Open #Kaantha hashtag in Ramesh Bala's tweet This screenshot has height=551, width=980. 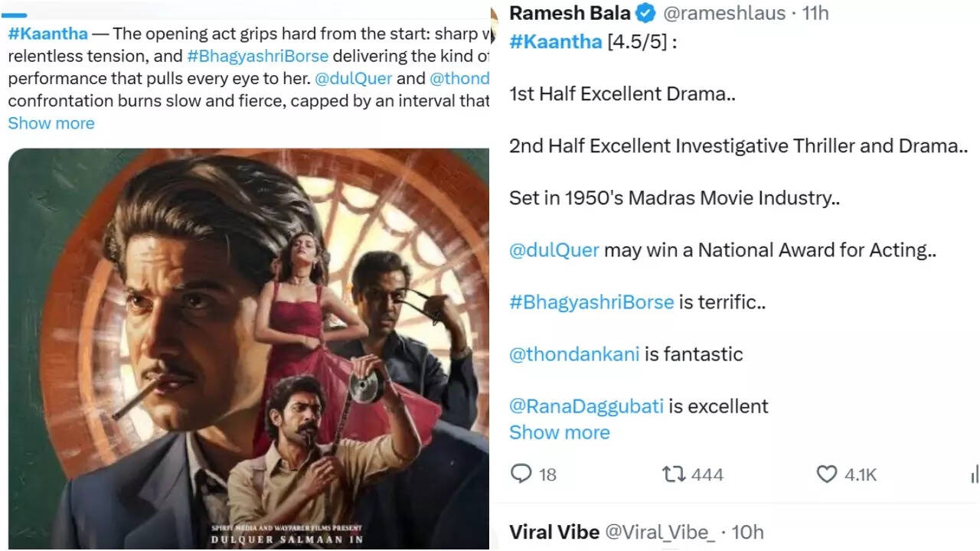click(555, 41)
